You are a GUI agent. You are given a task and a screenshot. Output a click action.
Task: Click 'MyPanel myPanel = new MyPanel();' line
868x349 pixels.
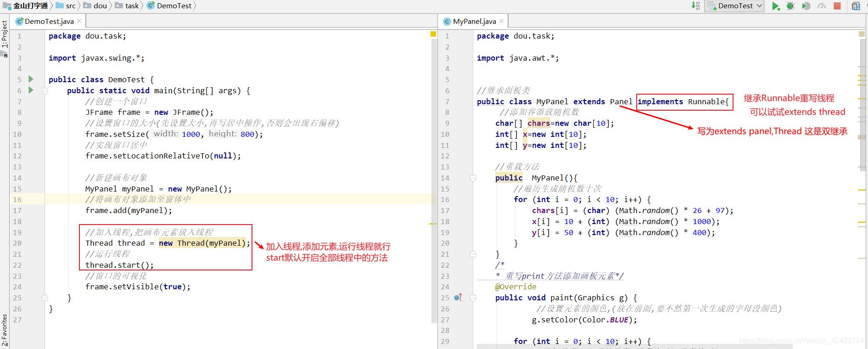(158, 189)
